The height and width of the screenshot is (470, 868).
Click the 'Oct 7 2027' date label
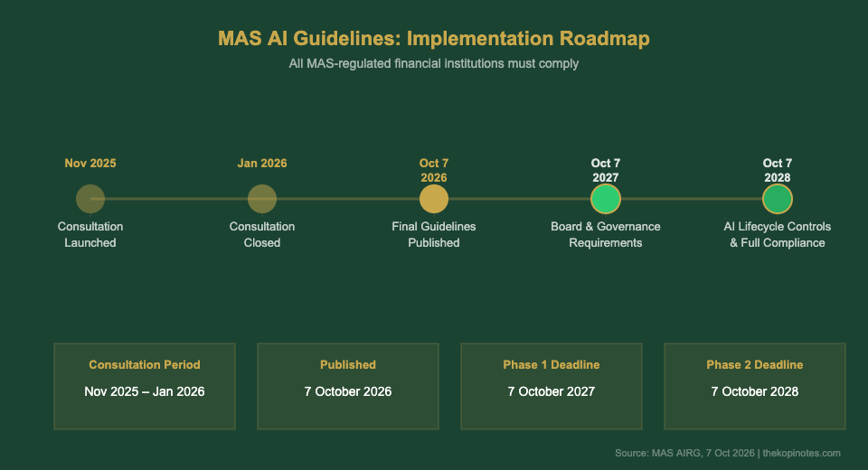[606, 171]
